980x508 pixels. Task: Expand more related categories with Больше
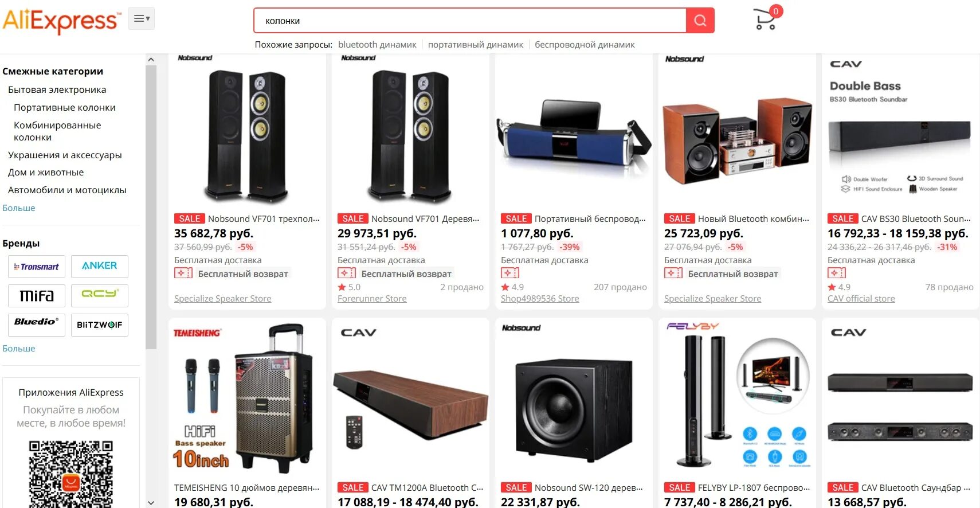(19, 208)
